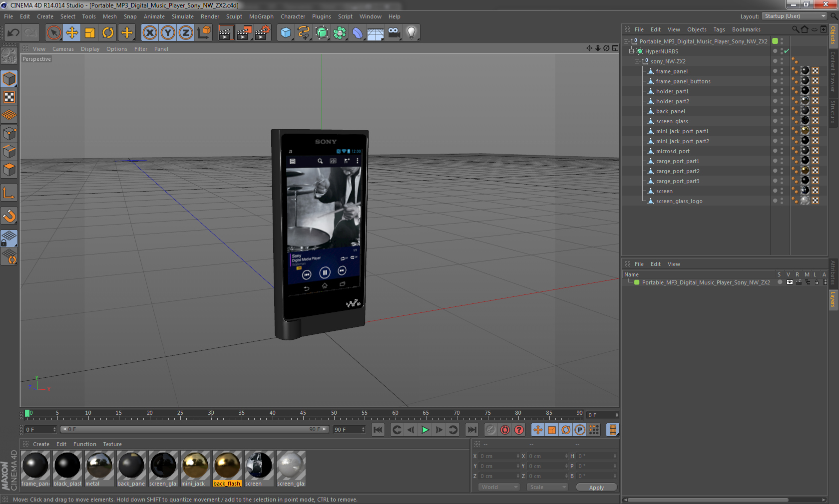Play animation forward

(x=425, y=430)
